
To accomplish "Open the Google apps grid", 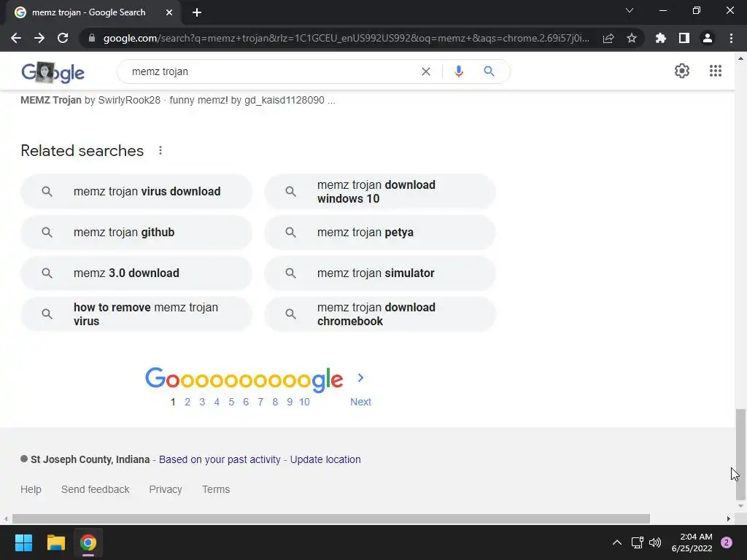I will tap(716, 71).
